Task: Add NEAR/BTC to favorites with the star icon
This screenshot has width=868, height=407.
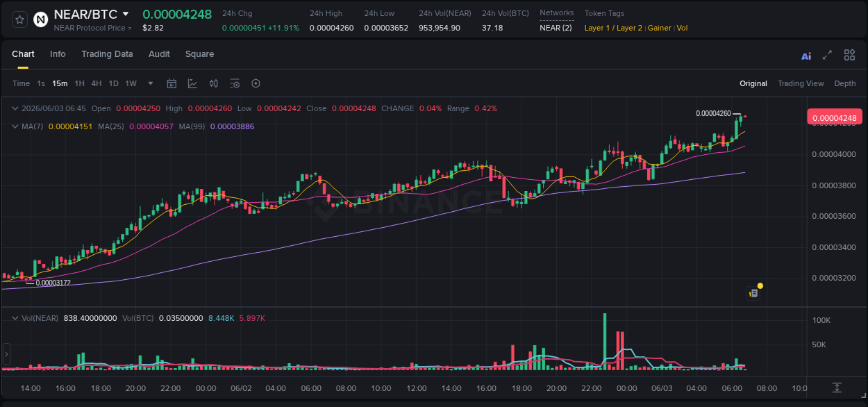Action: tap(20, 19)
